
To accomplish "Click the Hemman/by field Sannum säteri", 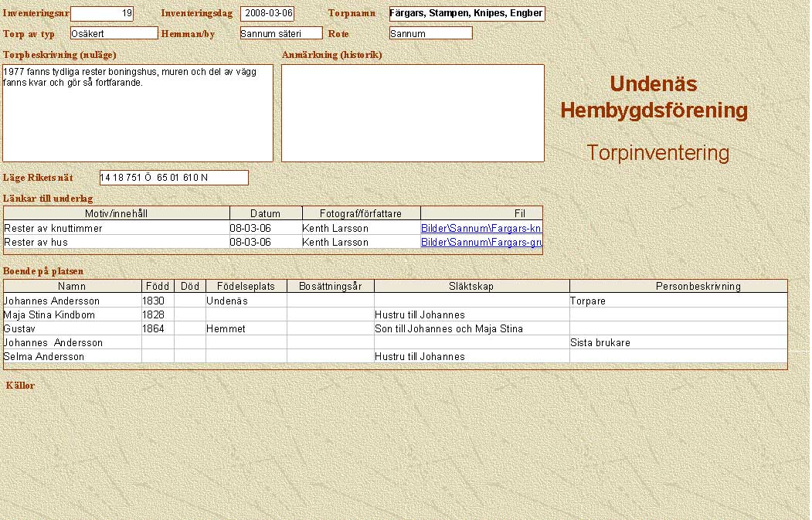I will click(x=280, y=33).
